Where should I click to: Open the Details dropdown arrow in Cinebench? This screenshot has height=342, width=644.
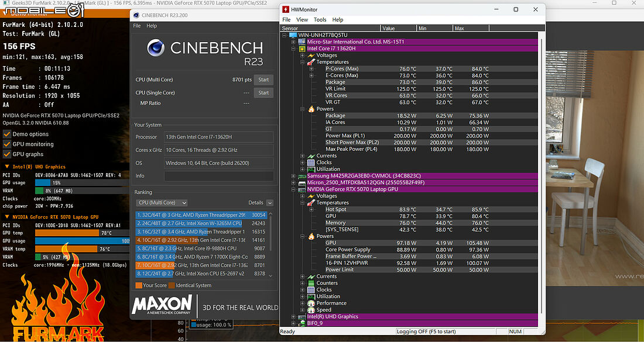[x=270, y=203]
